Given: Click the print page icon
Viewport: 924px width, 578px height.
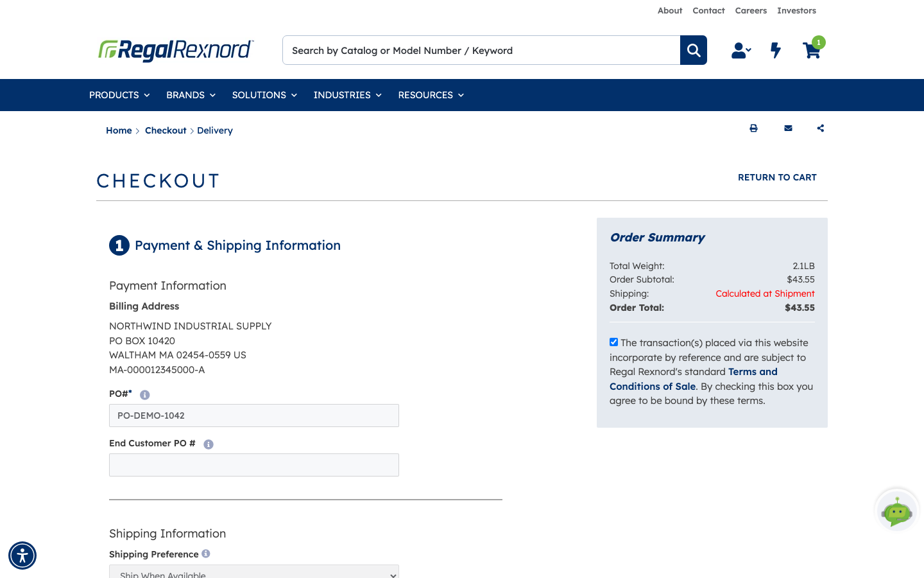Looking at the screenshot, I should pos(753,128).
